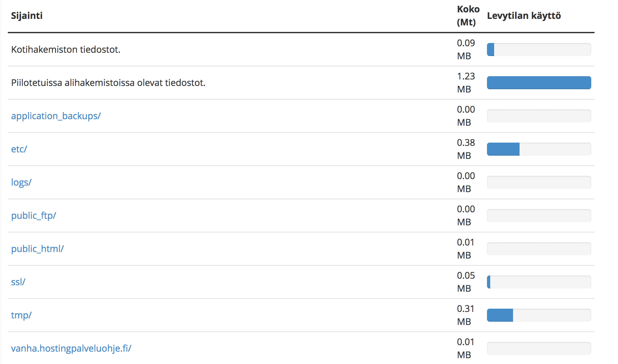Image resolution: width=618 pixels, height=364 pixels.
Task: Select the Kotihakemiston tiedostot row text
Action: (x=66, y=49)
